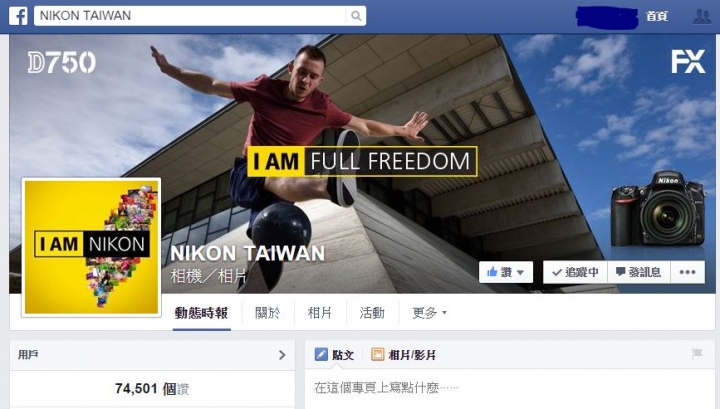720x409 pixels.
Task: Switch to the 動態時報 tab
Action: coord(201,313)
